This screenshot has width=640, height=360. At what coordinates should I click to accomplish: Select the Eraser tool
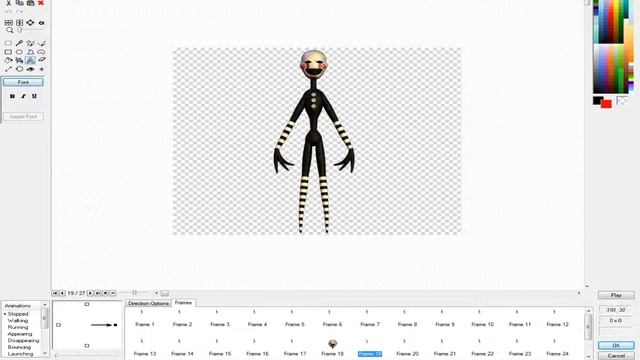tap(41, 60)
